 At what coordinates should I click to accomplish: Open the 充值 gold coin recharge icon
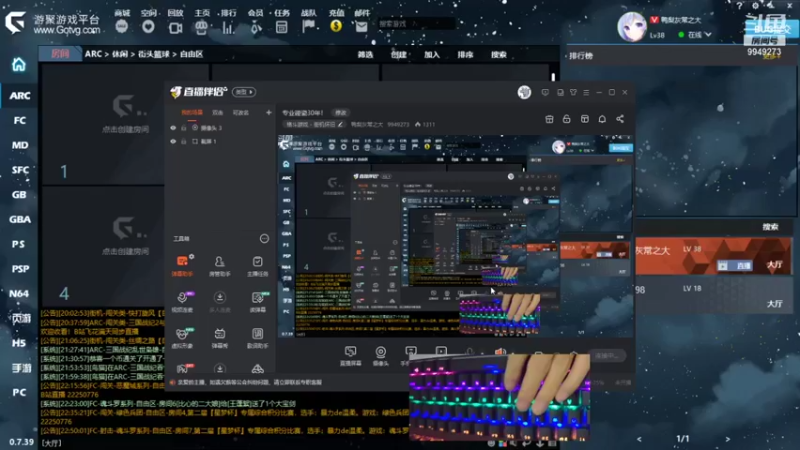click(x=336, y=26)
